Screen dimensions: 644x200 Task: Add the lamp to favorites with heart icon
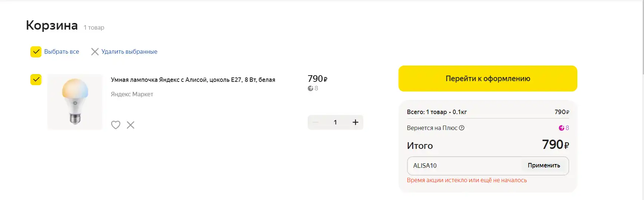116,125
